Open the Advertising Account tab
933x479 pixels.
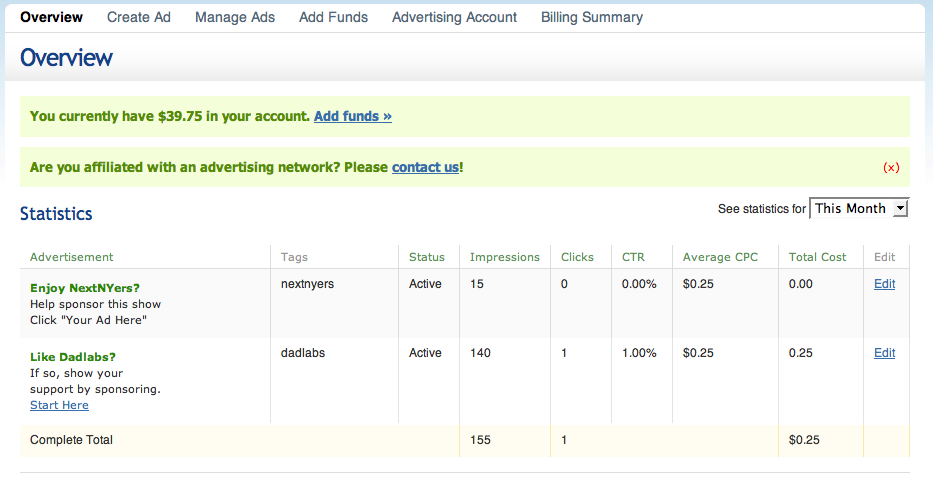pyautogui.click(x=454, y=17)
